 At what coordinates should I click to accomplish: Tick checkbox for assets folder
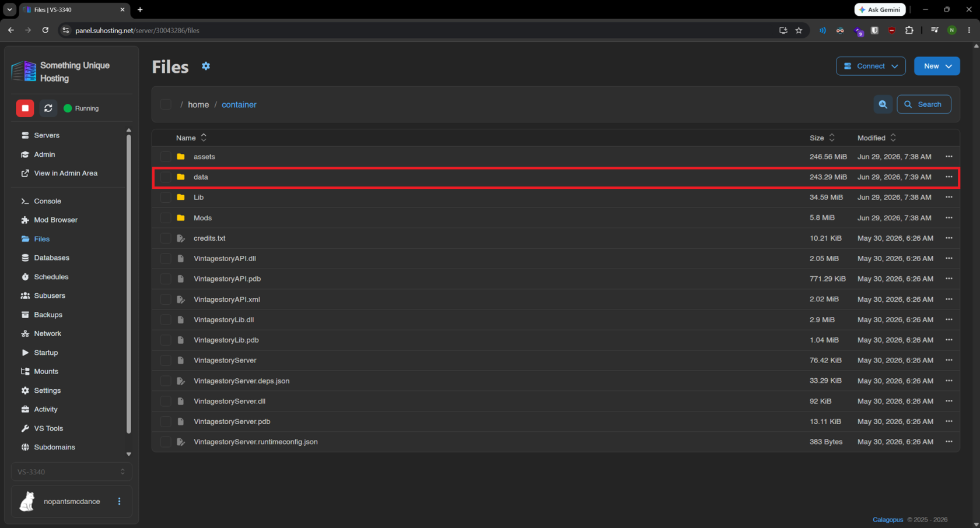(166, 157)
